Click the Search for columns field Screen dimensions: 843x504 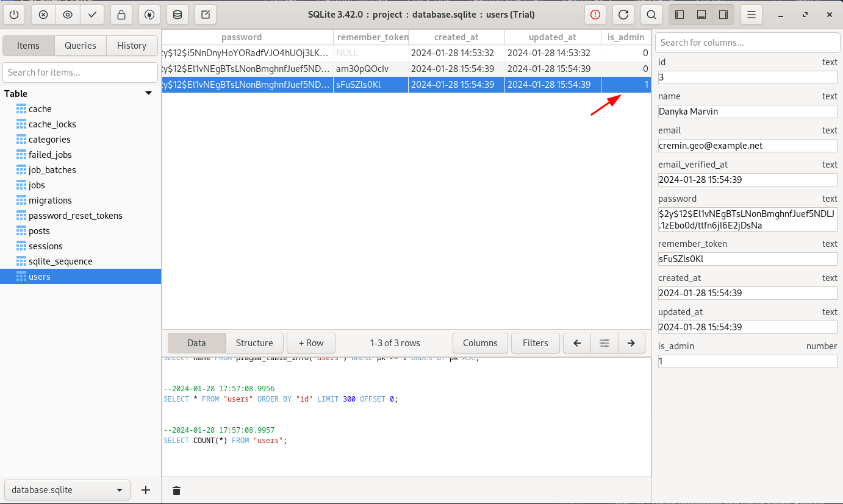point(747,43)
